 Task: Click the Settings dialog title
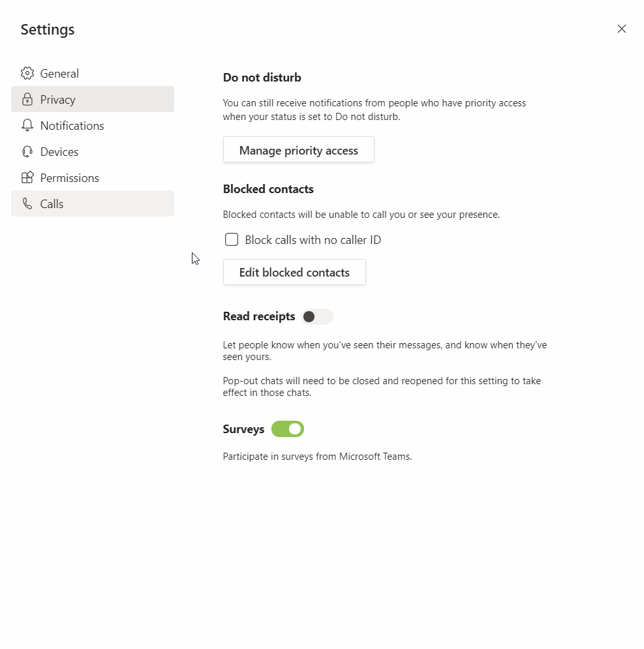48,29
